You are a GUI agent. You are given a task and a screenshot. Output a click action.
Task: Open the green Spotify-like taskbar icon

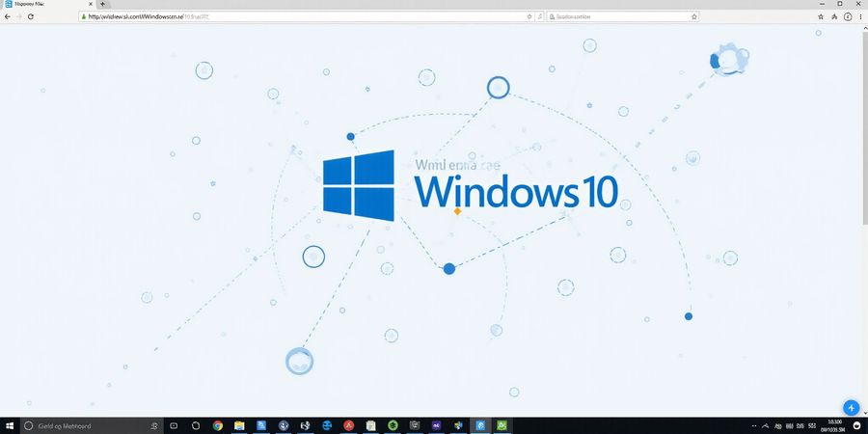click(x=393, y=425)
